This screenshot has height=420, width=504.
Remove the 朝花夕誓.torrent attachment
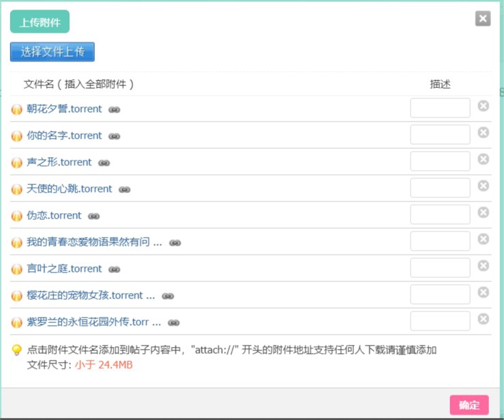point(483,106)
